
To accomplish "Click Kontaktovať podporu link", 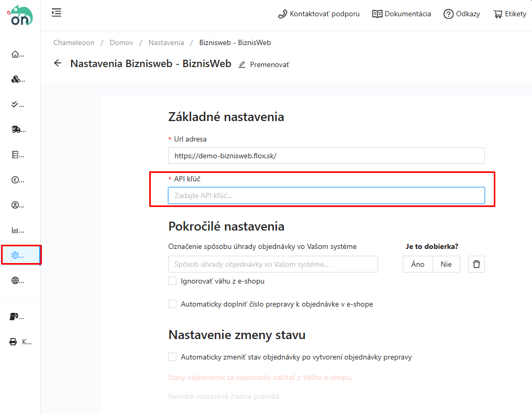I will tap(318, 14).
